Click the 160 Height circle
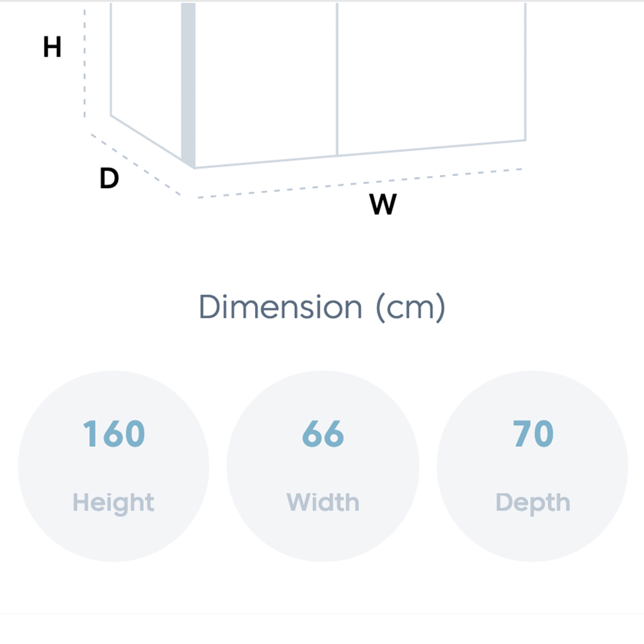This screenshot has height=644, width=644. [114, 466]
